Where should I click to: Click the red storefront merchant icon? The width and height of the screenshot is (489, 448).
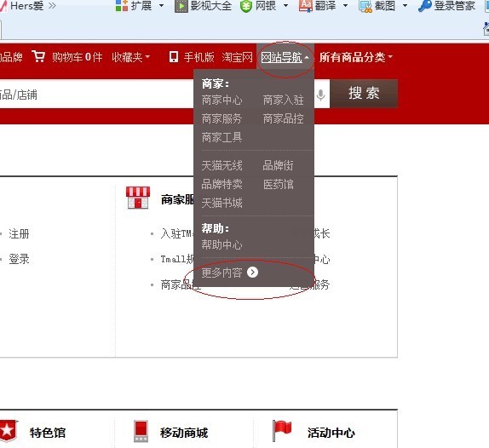click(x=138, y=198)
